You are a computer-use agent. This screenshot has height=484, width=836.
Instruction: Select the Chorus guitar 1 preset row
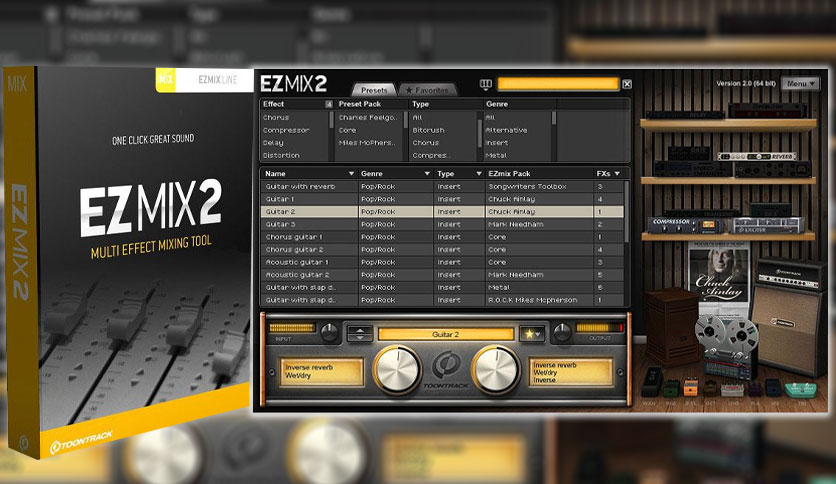442,237
